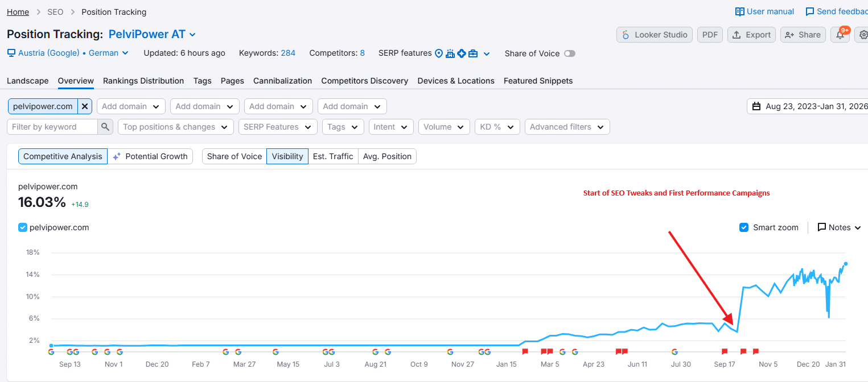Image resolution: width=868 pixels, height=382 pixels.
Task: Click the Send feedback chat icon
Action: [x=810, y=11]
